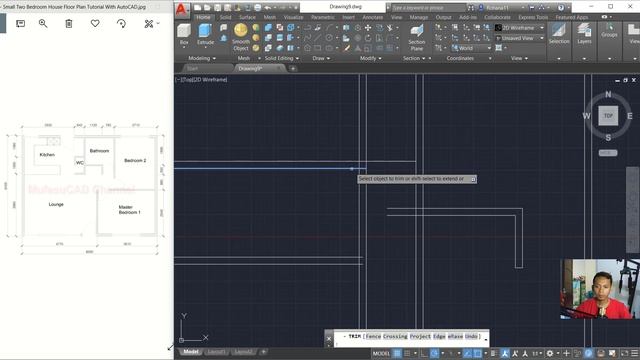Click the Section Plane tool
Screen dimensions: 640x360
(416, 38)
